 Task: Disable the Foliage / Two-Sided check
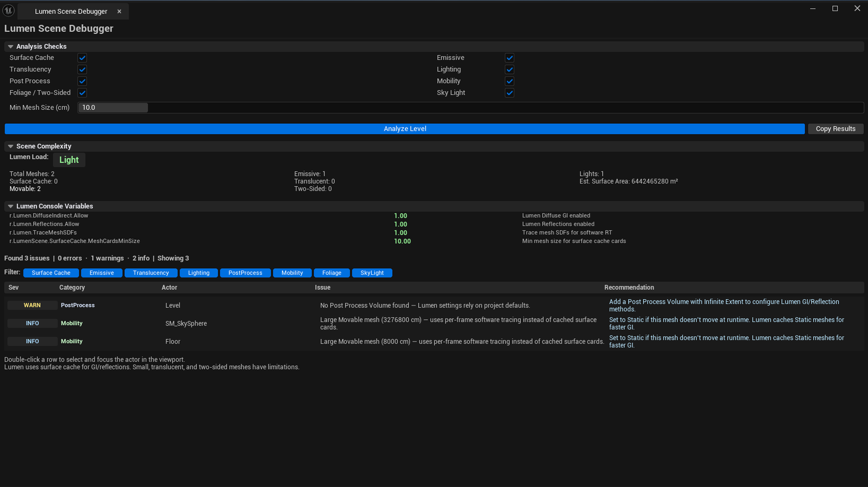[x=82, y=93]
